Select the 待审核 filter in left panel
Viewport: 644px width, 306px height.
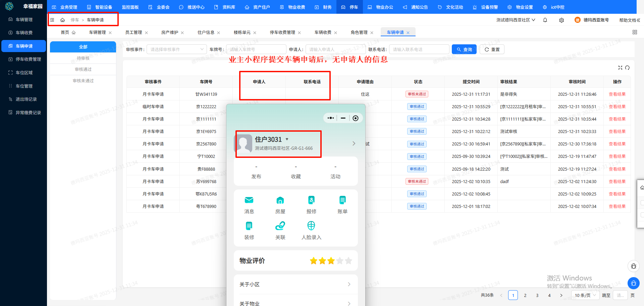(x=83, y=58)
